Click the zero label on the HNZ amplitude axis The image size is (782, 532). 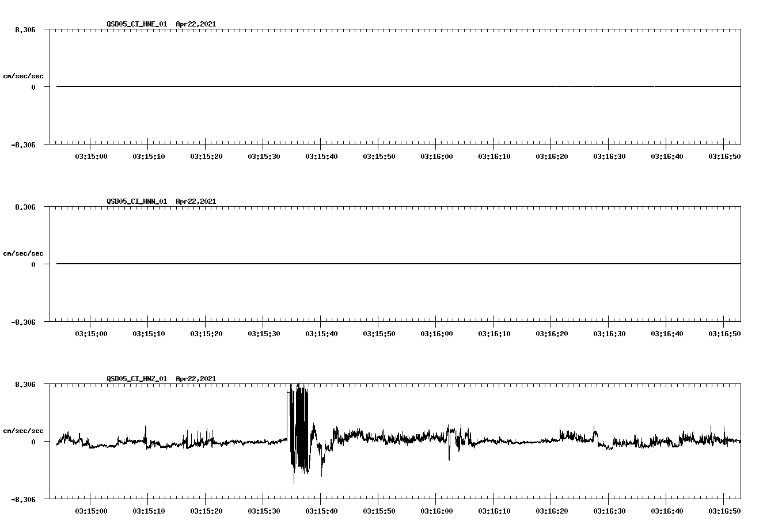click(32, 441)
